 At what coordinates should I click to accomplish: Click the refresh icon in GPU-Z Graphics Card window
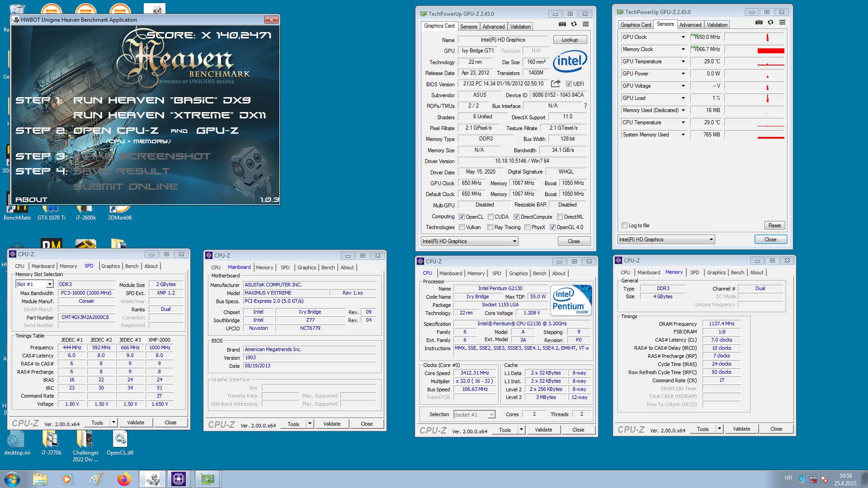click(x=574, y=24)
